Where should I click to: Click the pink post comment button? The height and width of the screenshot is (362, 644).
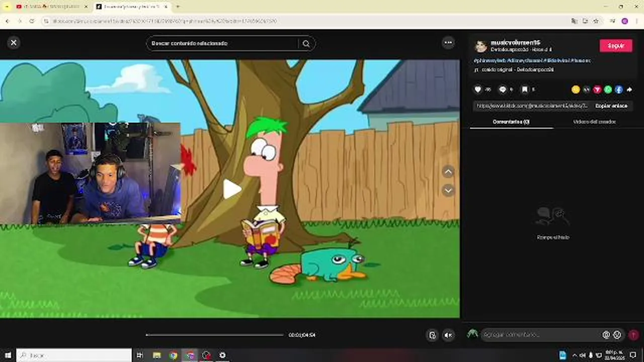pyautogui.click(x=633, y=335)
